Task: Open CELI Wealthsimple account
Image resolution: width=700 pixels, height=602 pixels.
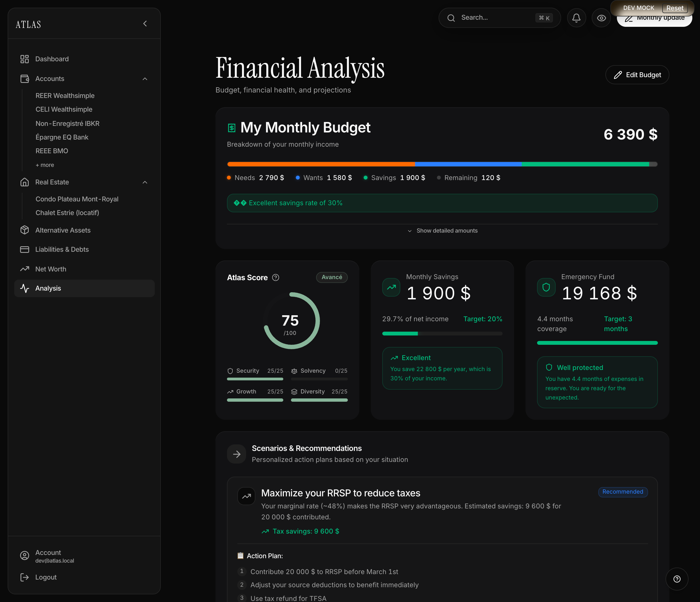Action: coord(64,109)
